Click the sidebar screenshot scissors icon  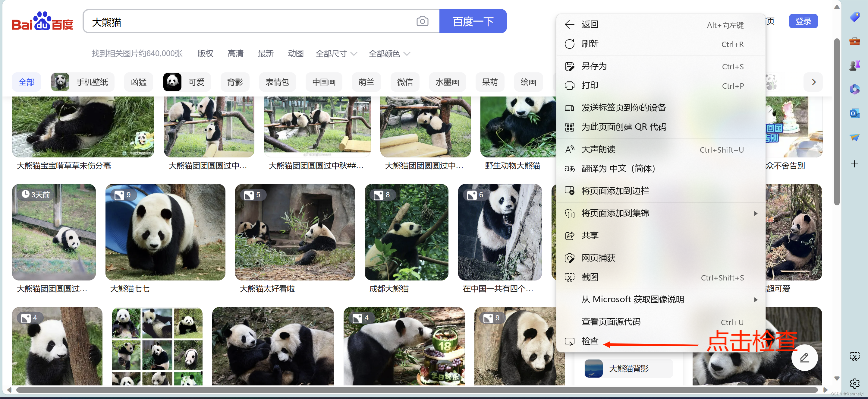pyautogui.click(x=854, y=356)
